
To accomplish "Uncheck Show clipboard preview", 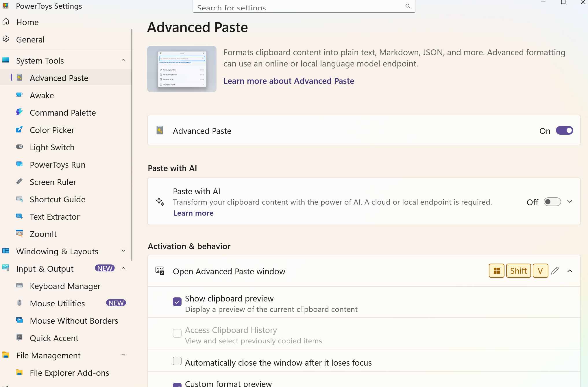I will pyautogui.click(x=177, y=302).
